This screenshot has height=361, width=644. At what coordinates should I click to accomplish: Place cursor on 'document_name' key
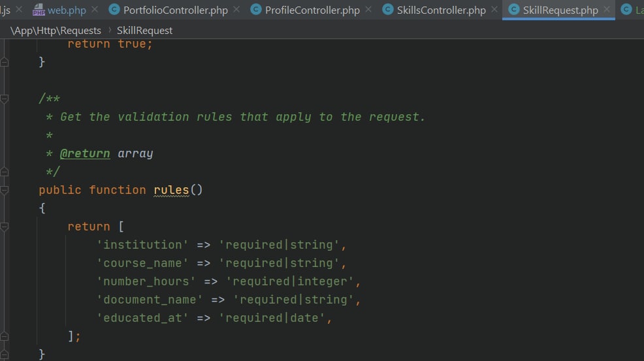pyautogui.click(x=150, y=300)
